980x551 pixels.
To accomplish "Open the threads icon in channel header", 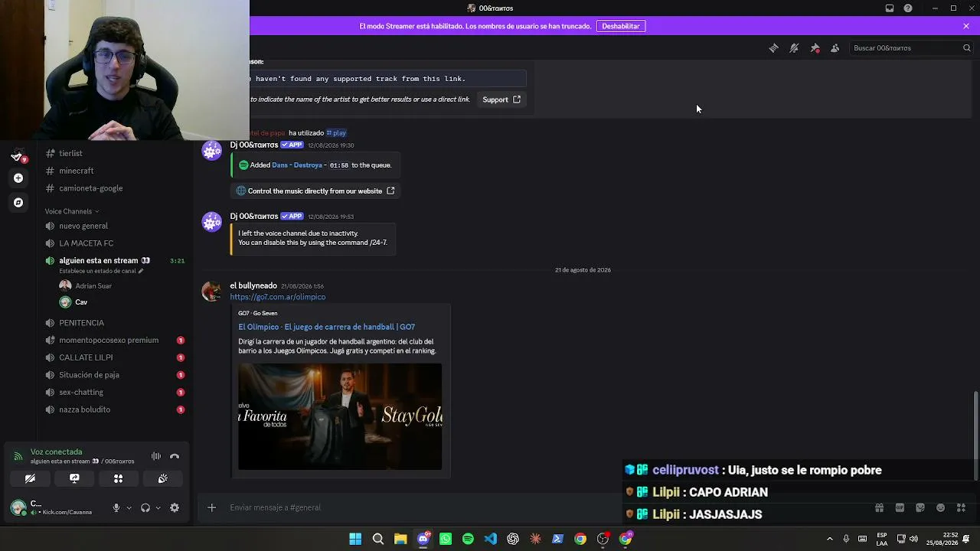I will [x=774, y=48].
